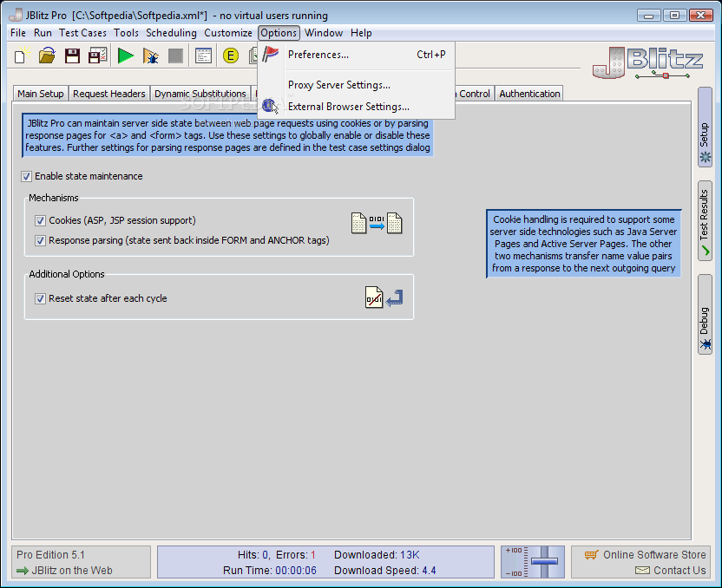
Task: Maximize the JBlitz Pro window
Action: [x=674, y=16]
